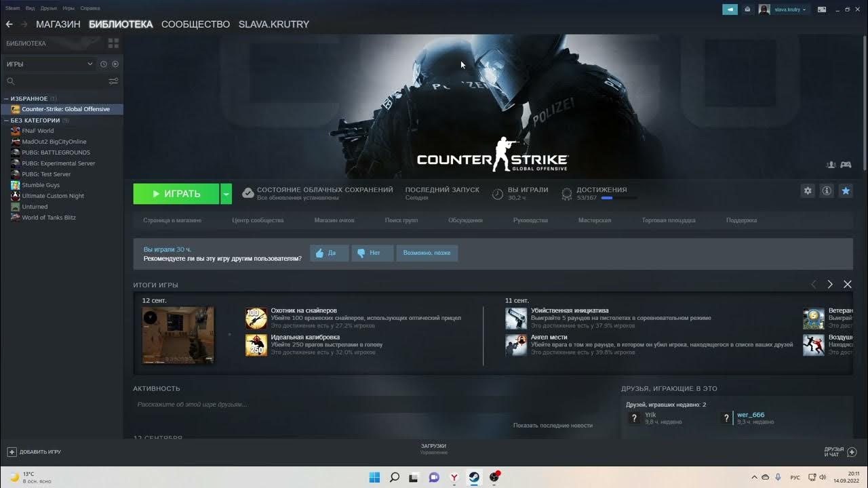Open Охотник на снайперов achievement icon
This screenshot has height=488, width=868.
click(x=256, y=319)
